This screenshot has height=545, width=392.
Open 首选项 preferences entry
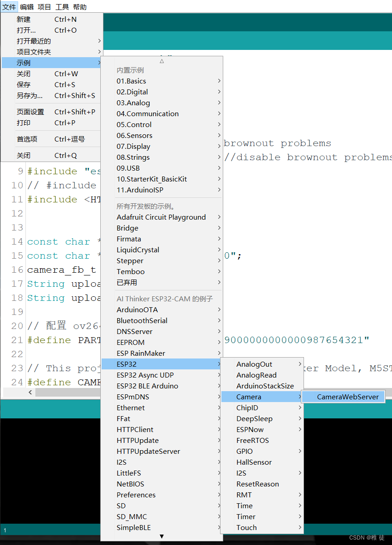pyautogui.click(x=52, y=139)
